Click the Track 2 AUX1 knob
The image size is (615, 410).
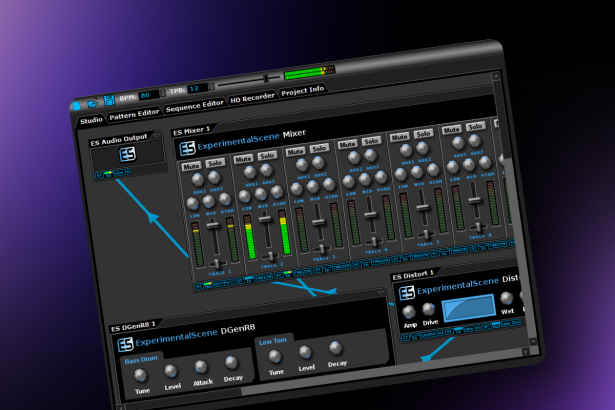[249, 172]
